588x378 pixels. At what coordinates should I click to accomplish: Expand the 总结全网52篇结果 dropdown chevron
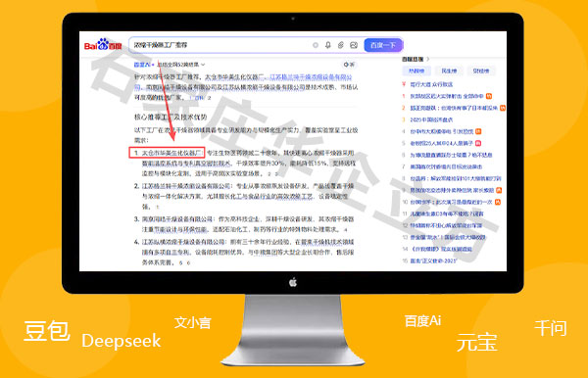[203, 65]
